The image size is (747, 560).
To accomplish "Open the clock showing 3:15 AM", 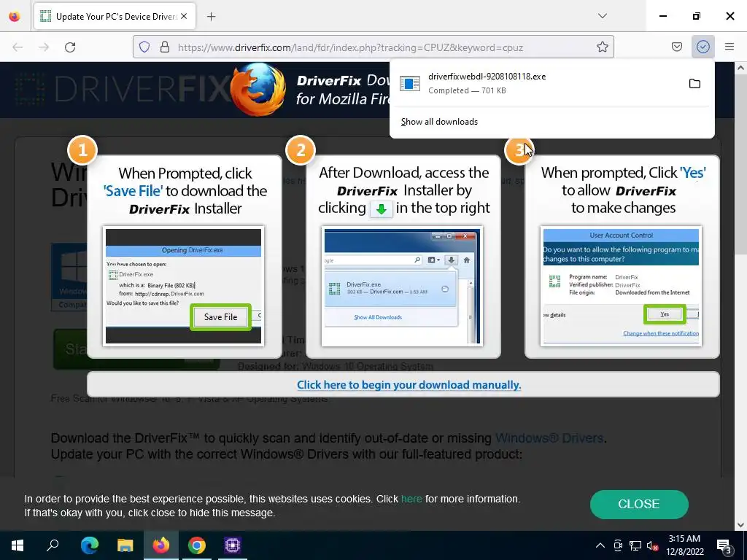I will (685, 545).
